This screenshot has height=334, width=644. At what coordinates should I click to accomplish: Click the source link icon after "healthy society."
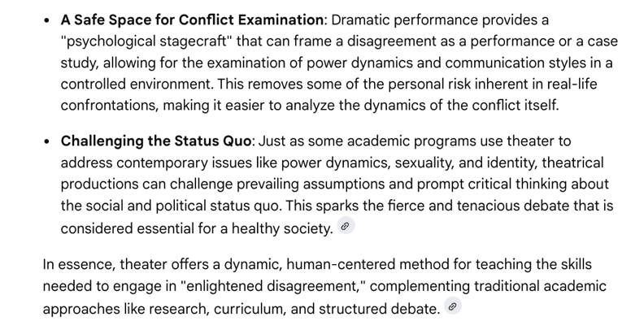tap(346, 228)
